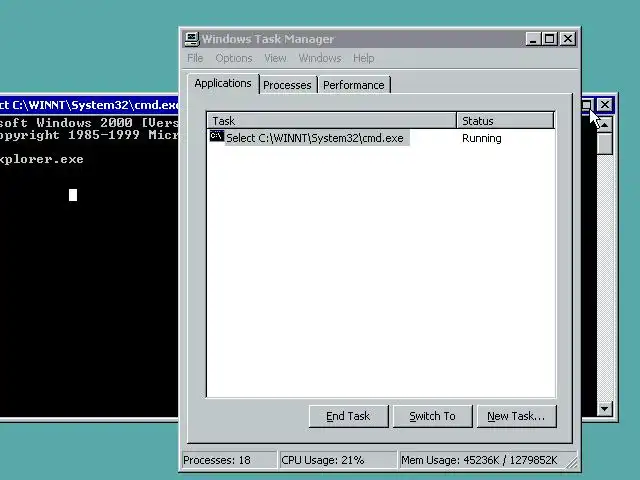Click the Running status cell
Screen dimensions: 640x480
pyautogui.click(x=482, y=138)
